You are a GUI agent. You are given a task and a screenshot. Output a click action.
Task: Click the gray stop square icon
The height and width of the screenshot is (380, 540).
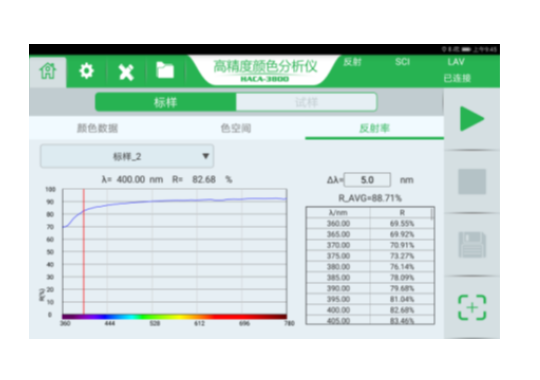[472, 182]
